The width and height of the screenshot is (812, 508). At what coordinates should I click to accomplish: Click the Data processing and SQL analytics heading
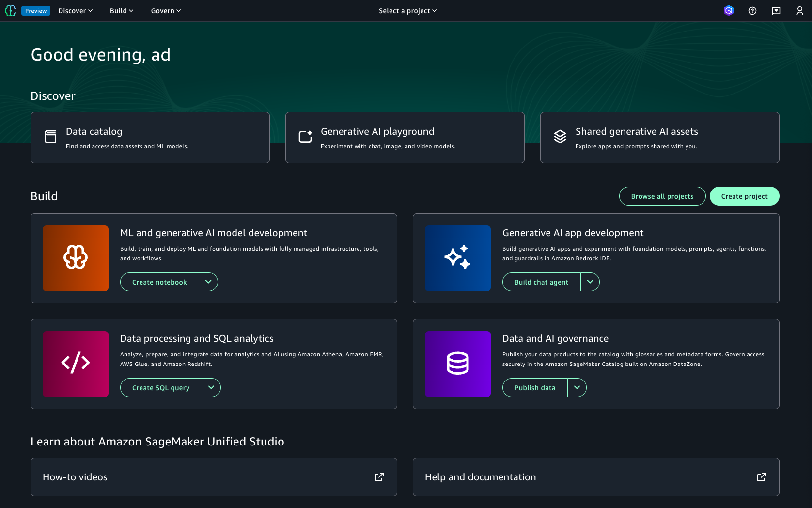click(x=197, y=338)
